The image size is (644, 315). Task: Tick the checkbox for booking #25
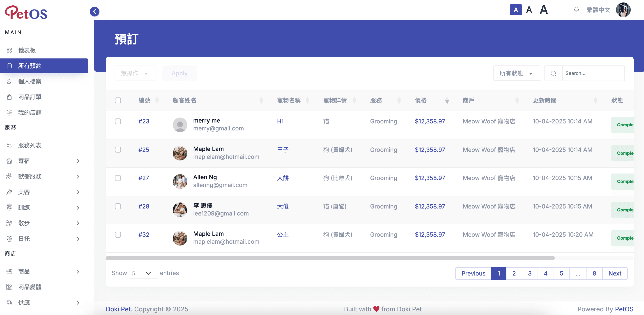[118, 150]
